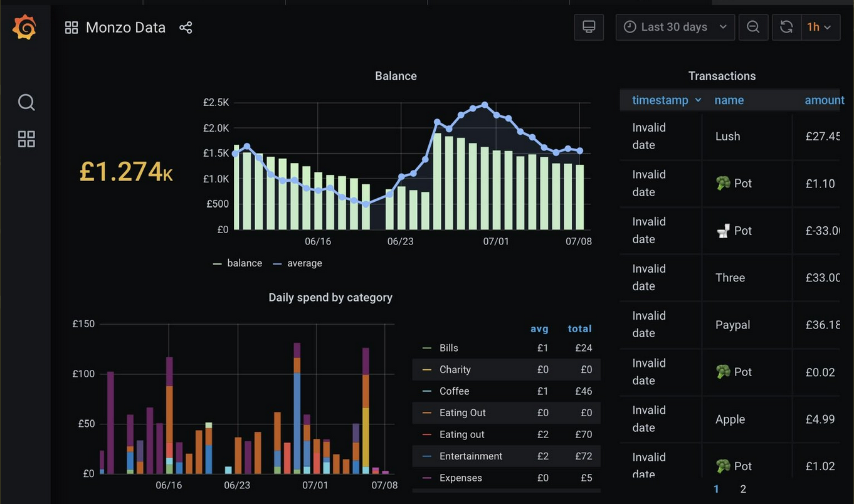
Task: Click the zoom out time range icon
Action: coord(753,28)
